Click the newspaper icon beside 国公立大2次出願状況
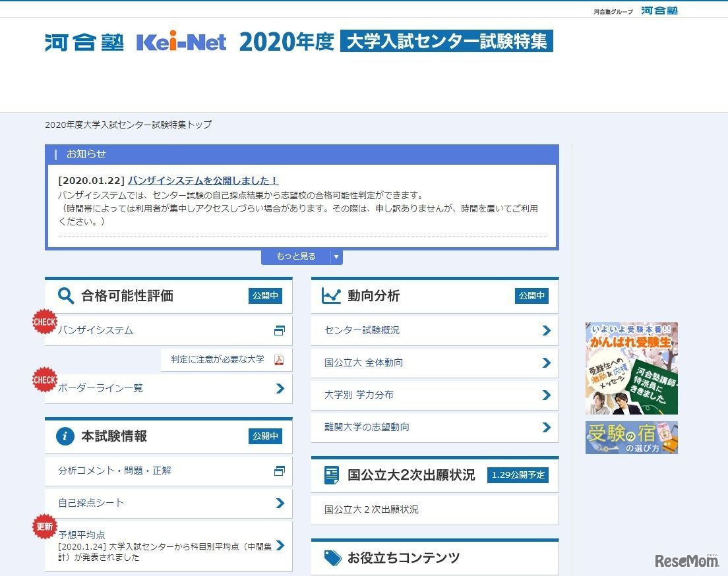The width and height of the screenshot is (728, 576). [332, 475]
